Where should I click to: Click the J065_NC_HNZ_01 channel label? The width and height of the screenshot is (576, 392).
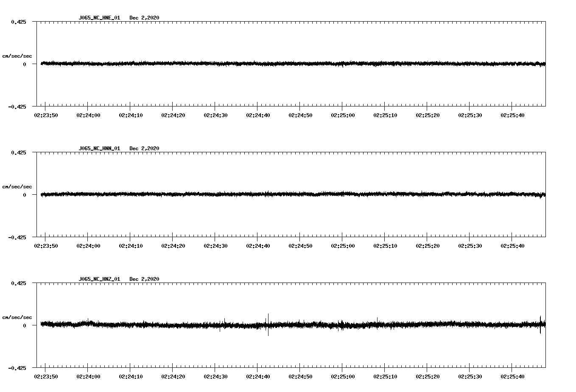(99, 278)
